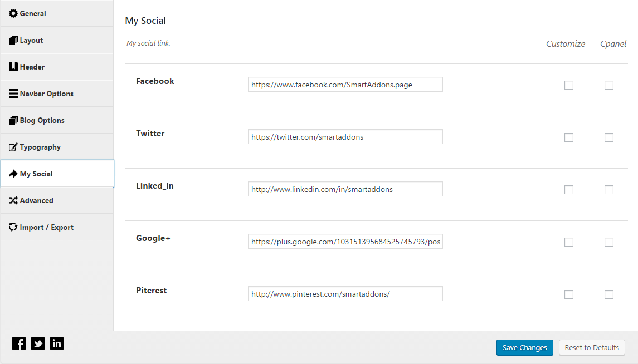This screenshot has width=638, height=364.
Task: Click the 'My social link.' description text
Action: pos(148,43)
